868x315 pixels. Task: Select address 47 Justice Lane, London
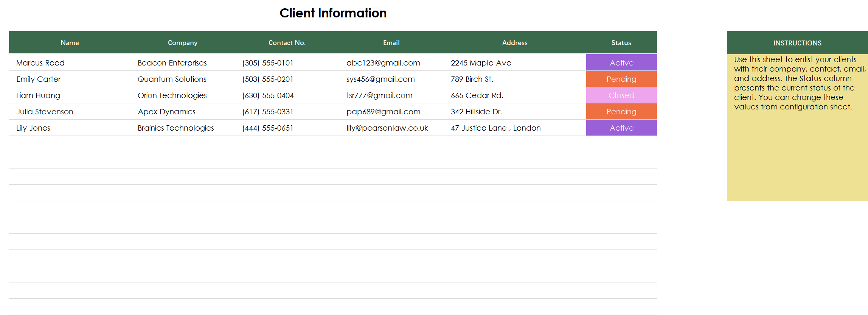[496, 128]
